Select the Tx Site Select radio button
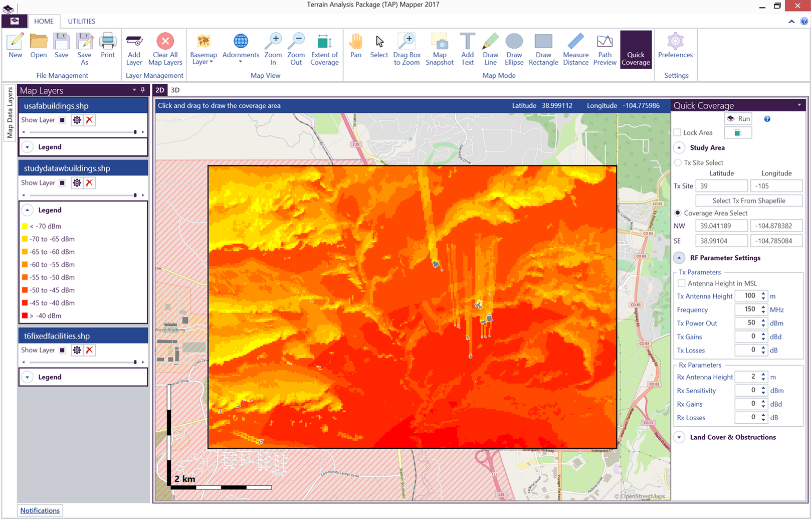Screen dimensions: 812x519 678,163
